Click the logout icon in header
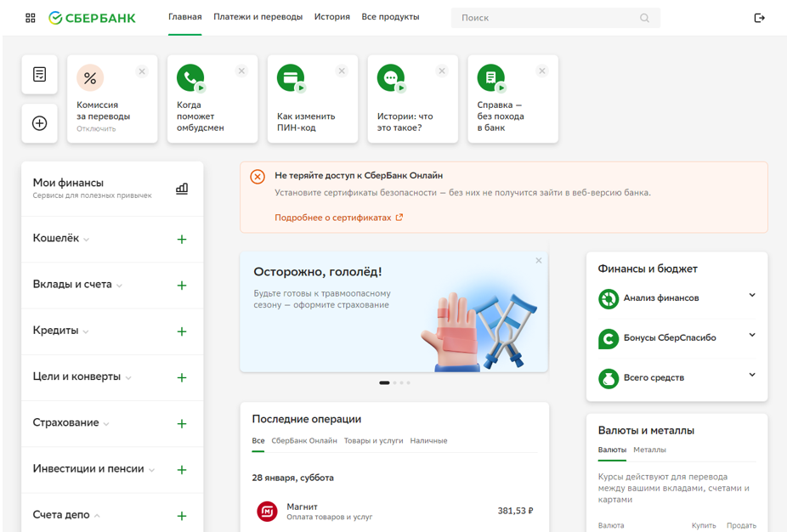Screen dimensions: 787x532 coord(760,18)
